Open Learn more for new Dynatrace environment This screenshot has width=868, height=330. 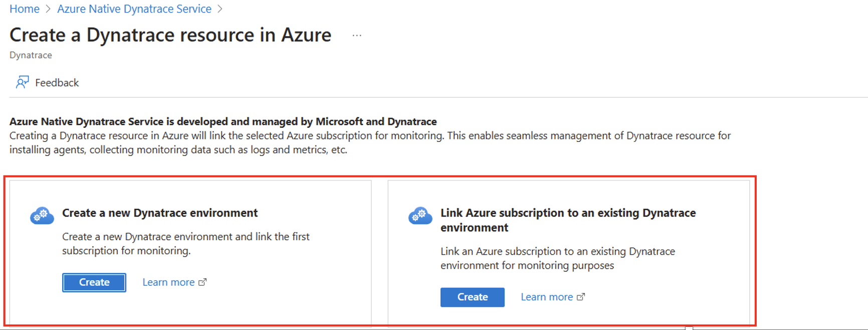[168, 282]
